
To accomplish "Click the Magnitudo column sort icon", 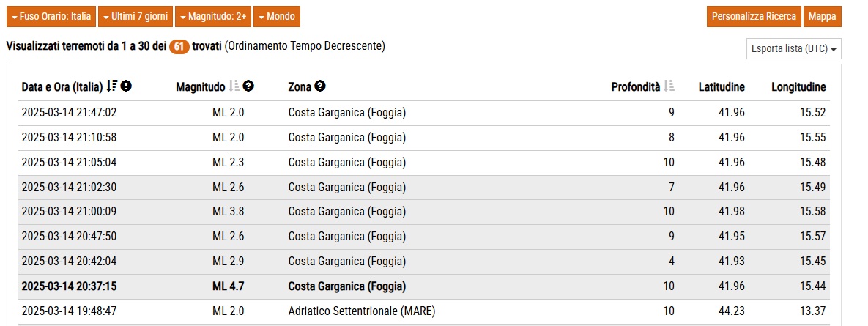I will [234, 86].
